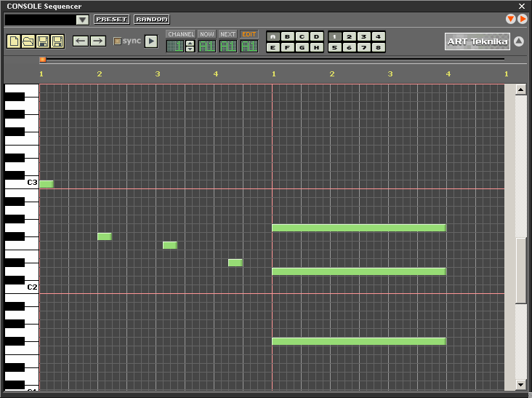Click the RANDOM button

point(151,20)
